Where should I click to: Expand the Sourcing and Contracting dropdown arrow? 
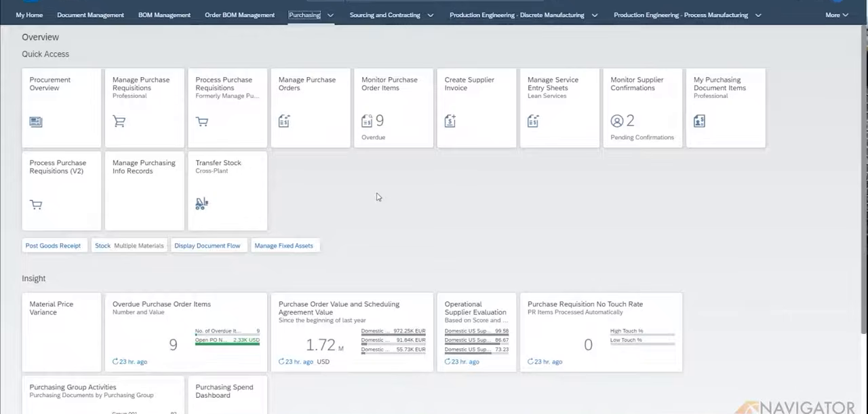(x=430, y=15)
